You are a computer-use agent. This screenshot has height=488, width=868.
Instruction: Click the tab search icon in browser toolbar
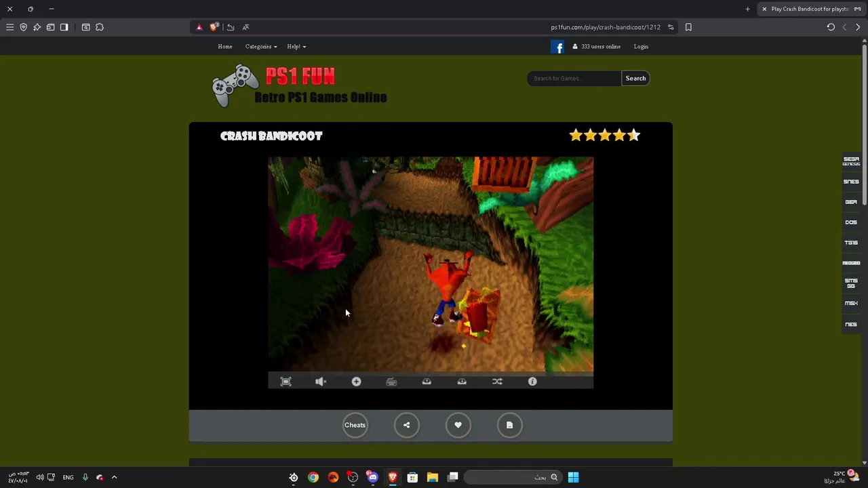click(85, 27)
